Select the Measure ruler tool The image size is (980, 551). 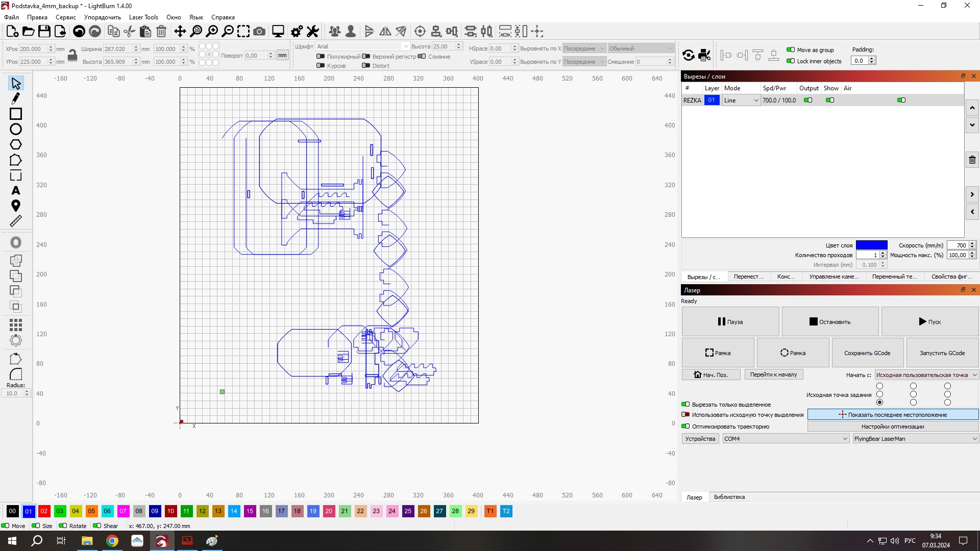click(16, 221)
